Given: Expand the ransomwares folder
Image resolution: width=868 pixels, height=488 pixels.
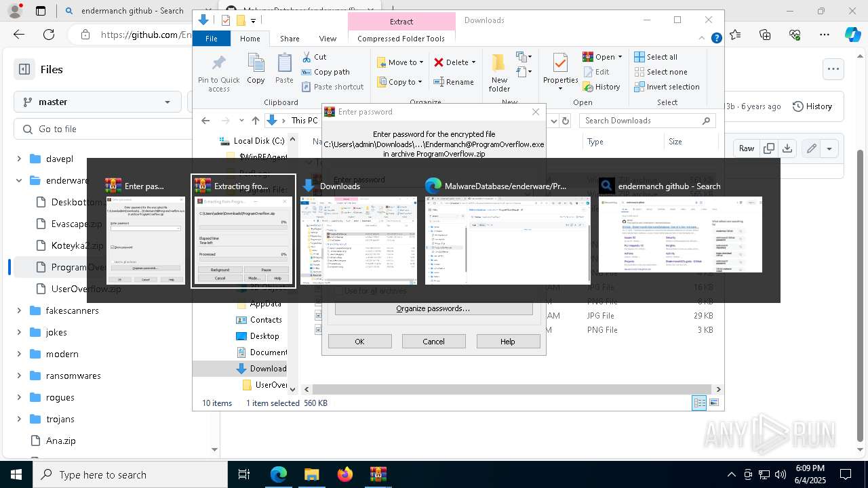Looking at the screenshot, I should tap(19, 375).
